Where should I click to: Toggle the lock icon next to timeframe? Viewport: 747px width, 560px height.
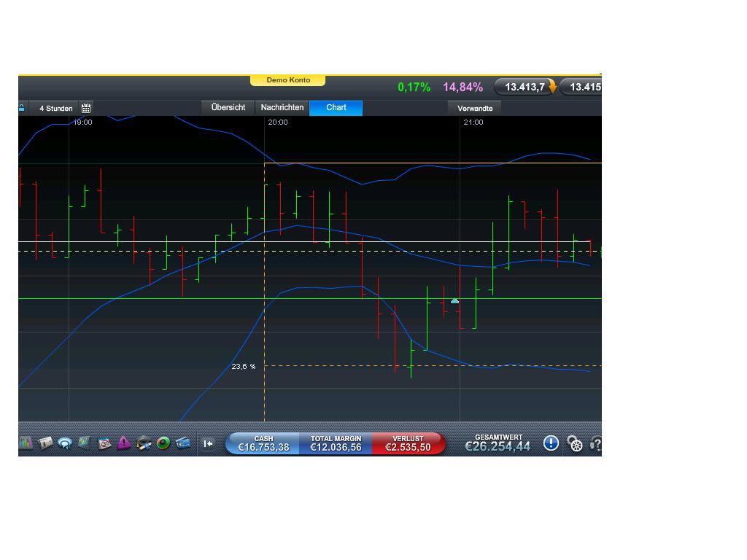point(23,108)
